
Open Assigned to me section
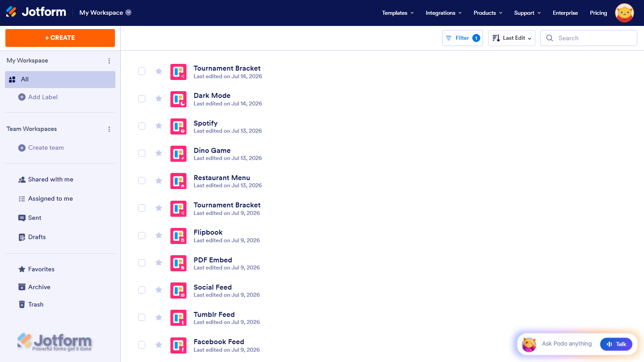pyautogui.click(x=46, y=199)
